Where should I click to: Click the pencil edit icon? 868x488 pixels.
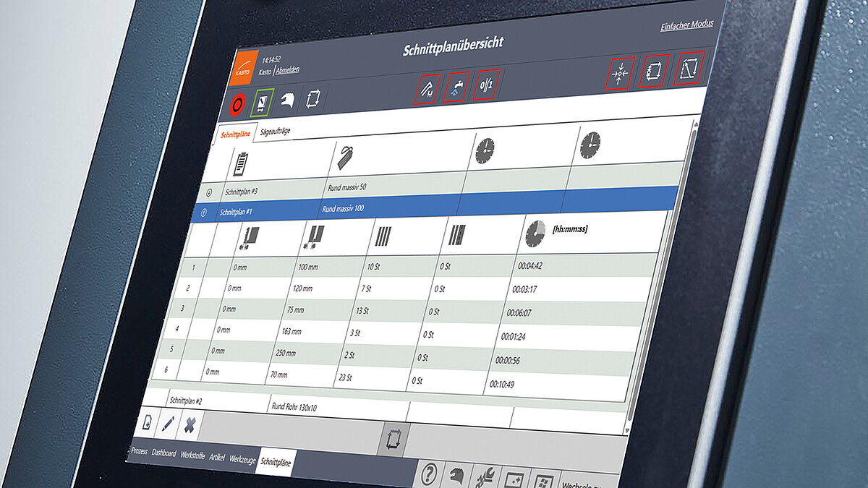point(168,424)
